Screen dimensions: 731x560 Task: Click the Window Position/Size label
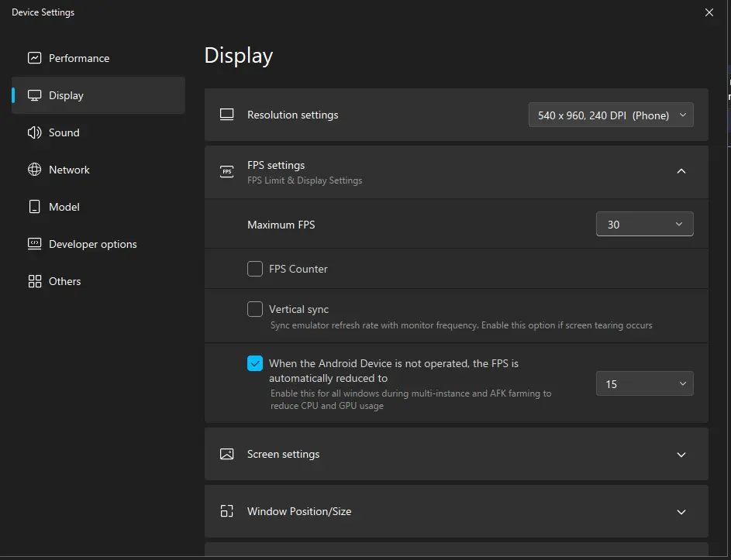[x=299, y=511]
